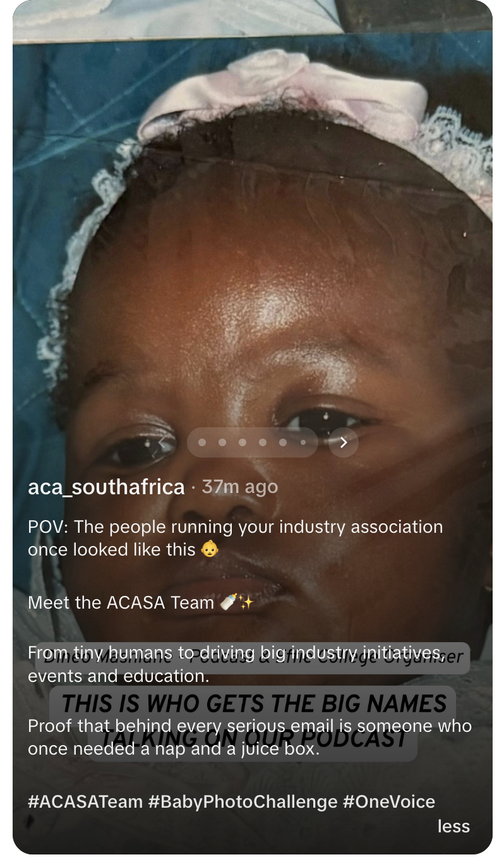The image size is (504, 857).
Task: Select the fifth carousel indicator dot
Action: (283, 442)
